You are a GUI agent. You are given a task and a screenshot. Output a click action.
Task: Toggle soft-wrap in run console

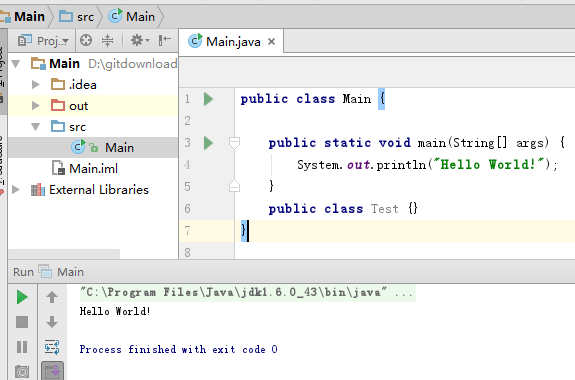click(52, 347)
